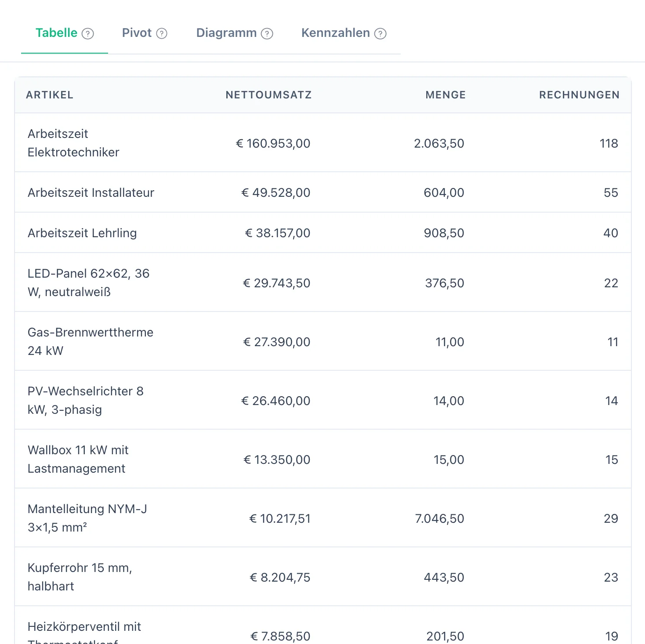Select the Gas-Brennwerttherme 24 kW article

91,341
